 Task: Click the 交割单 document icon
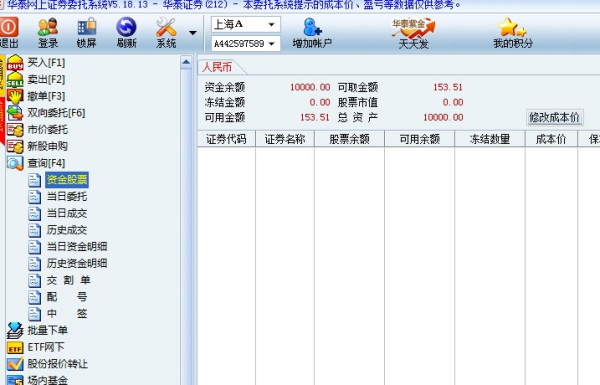(x=34, y=281)
